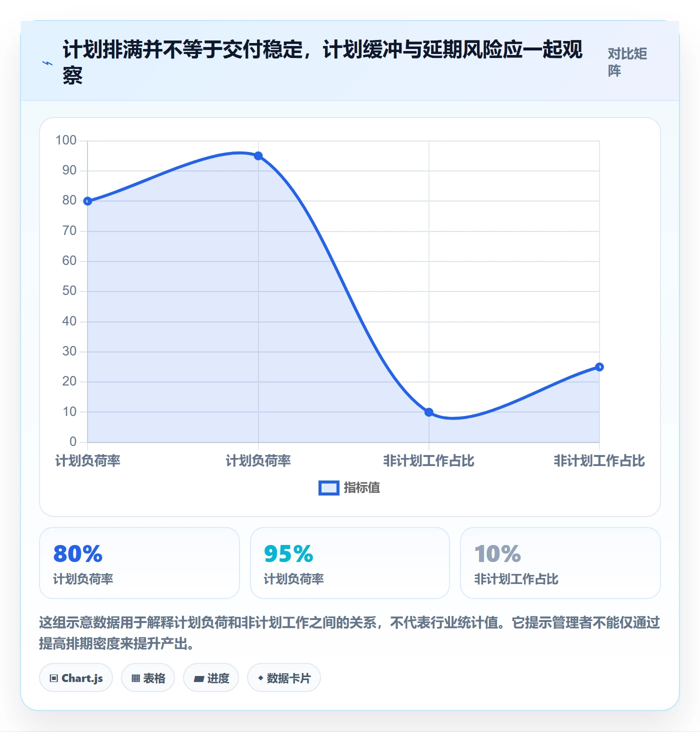This screenshot has width=700, height=732.
Task: Click the Chart.js tag chip
Action: tap(76, 678)
